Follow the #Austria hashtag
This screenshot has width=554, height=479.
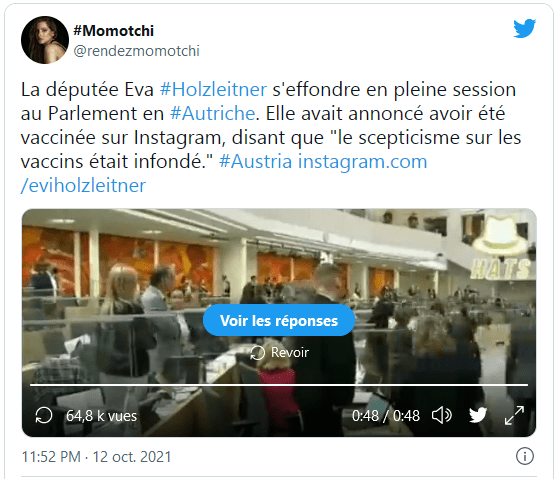click(255, 161)
